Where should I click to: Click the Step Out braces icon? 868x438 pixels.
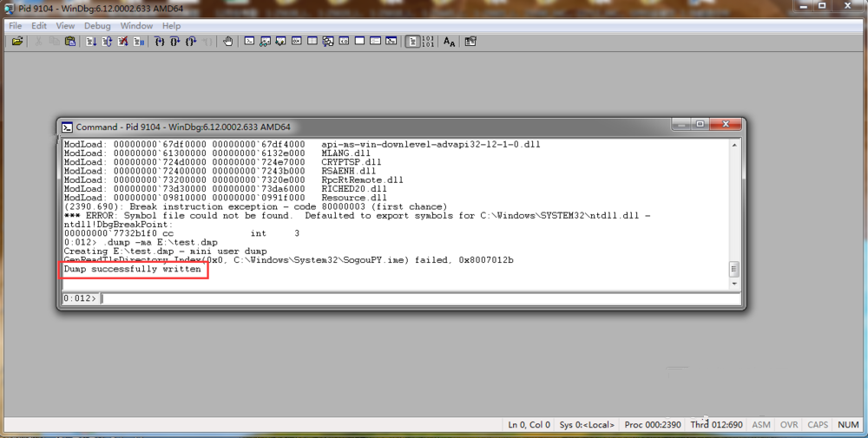[191, 42]
